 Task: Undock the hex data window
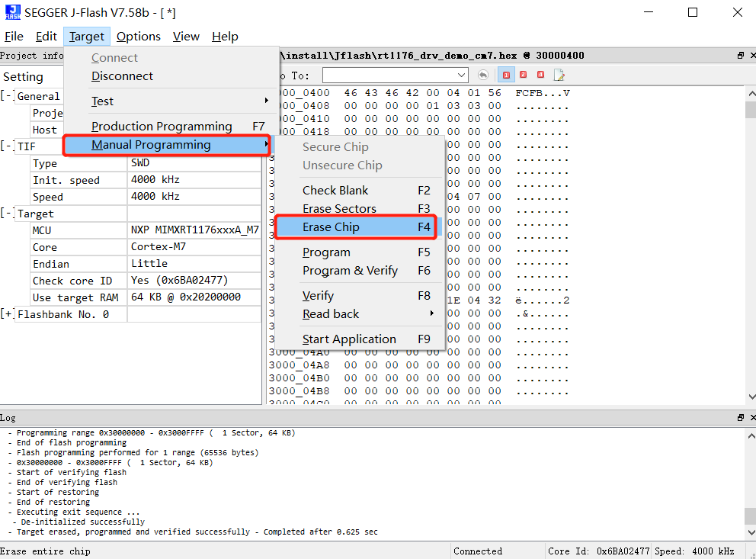click(x=740, y=56)
